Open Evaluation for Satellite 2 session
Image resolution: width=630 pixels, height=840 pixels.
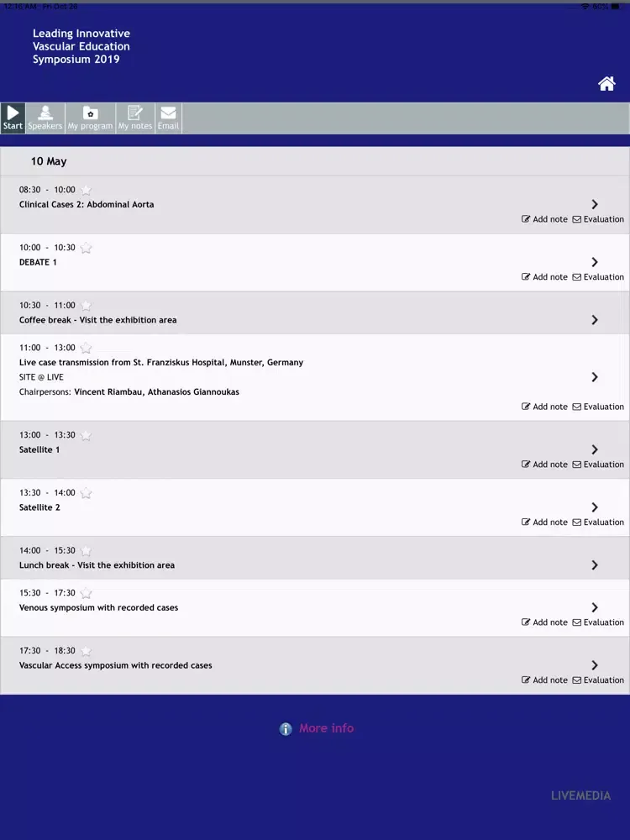tap(598, 522)
